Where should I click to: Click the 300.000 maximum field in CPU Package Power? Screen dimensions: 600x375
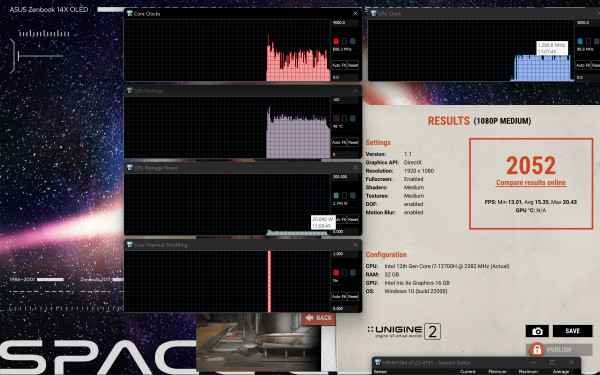tap(345, 177)
